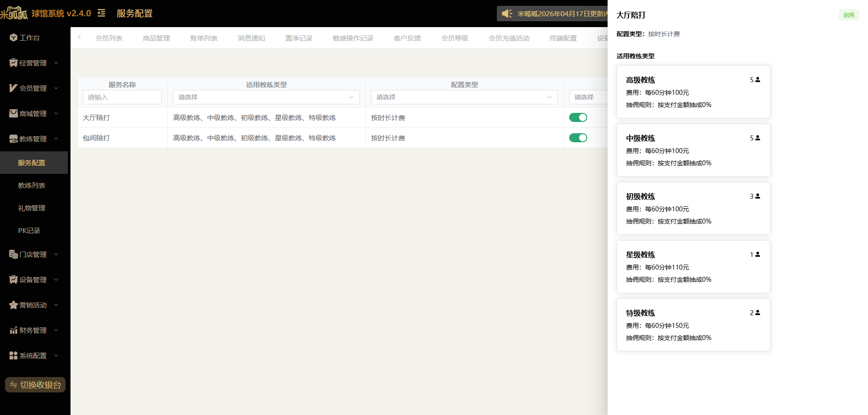The width and height of the screenshot is (868, 415).
Task: Click person icon on 星级教练 card
Action: tap(758, 254)
